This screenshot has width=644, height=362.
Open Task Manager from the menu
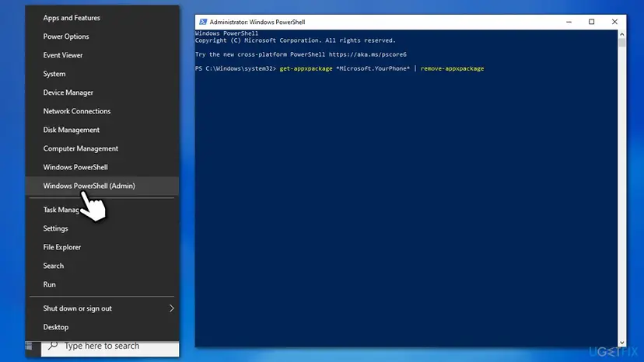tap(102, 210)
